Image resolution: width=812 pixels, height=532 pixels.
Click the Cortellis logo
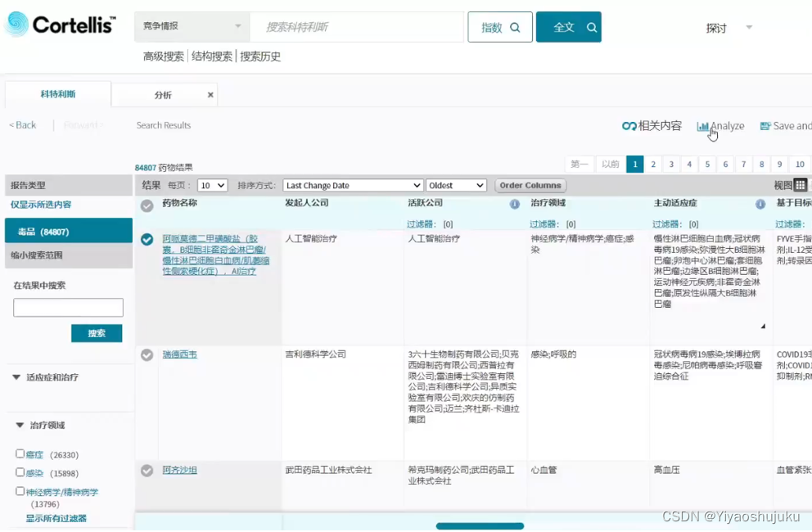tap(60, 25)
